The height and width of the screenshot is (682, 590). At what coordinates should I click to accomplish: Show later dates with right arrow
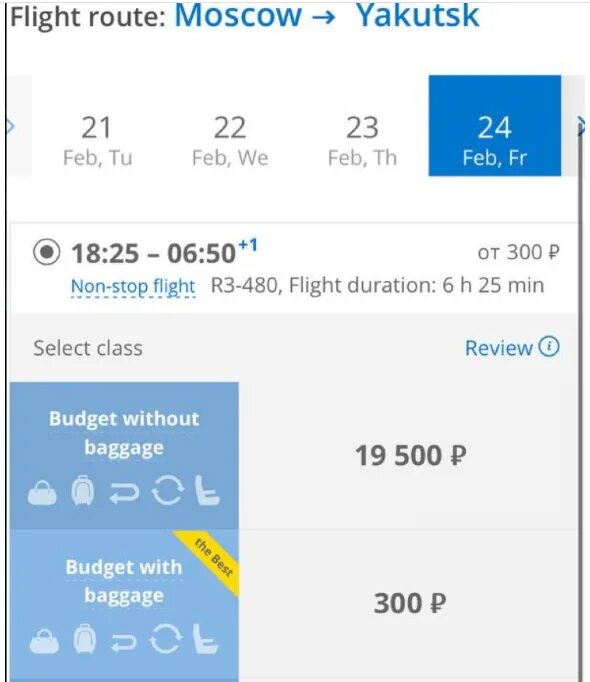[x=580, y=126]
